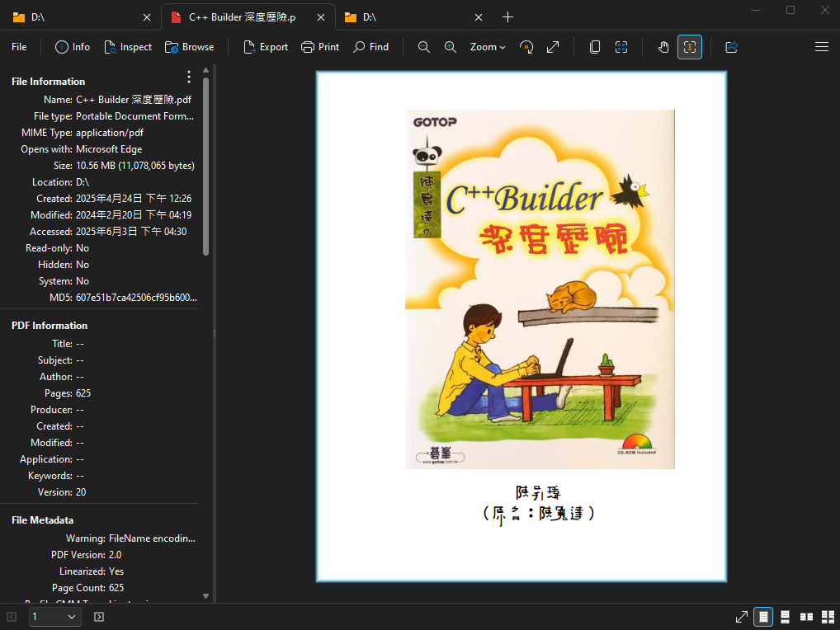Click the Linearized Yes value

[116, 571]
